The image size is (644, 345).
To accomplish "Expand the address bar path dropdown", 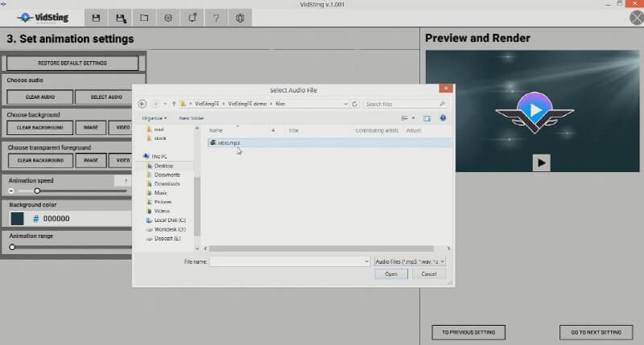I will [345, 104].
